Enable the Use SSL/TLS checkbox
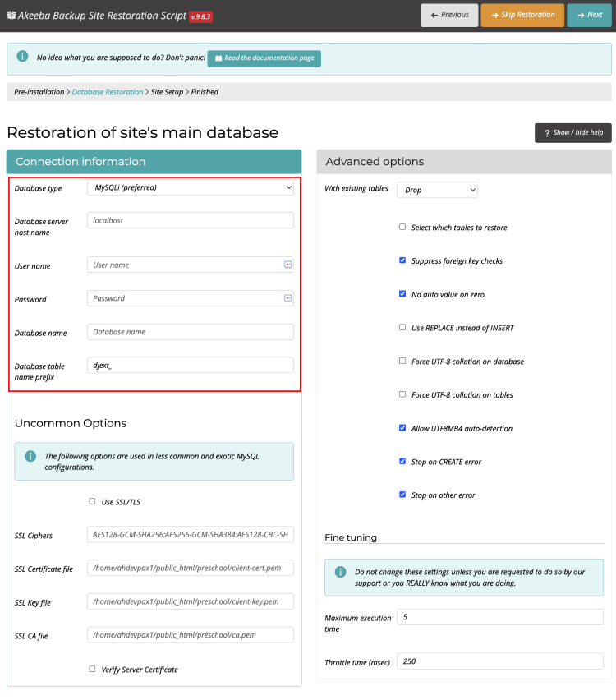Viewport: 616px width, 700px height. [92, 501]
